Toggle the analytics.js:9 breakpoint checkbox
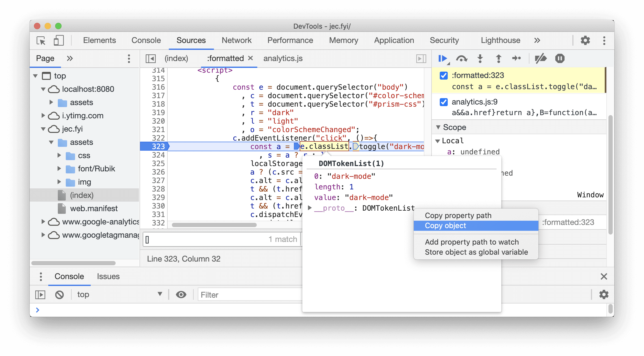 (444, 102)
